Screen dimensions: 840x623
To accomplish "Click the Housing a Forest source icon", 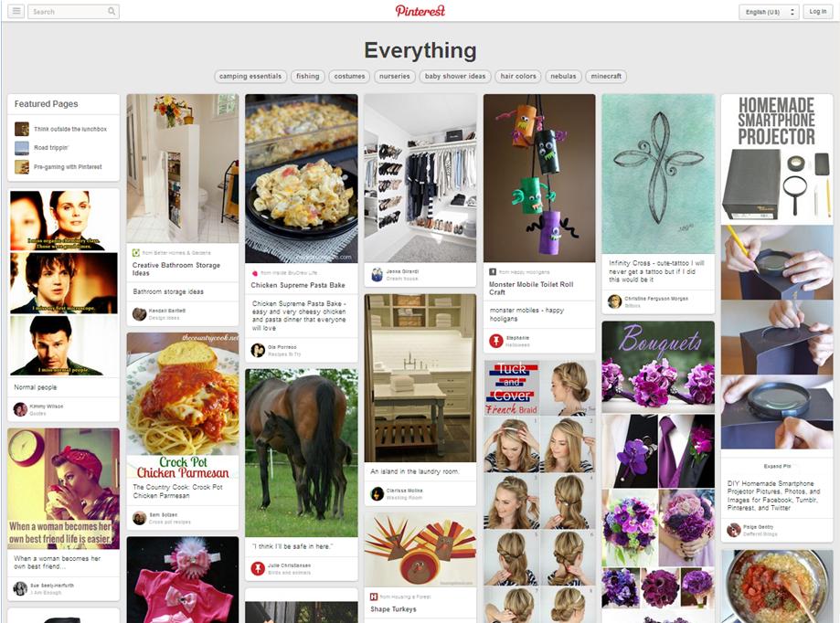I will (374, 597).
